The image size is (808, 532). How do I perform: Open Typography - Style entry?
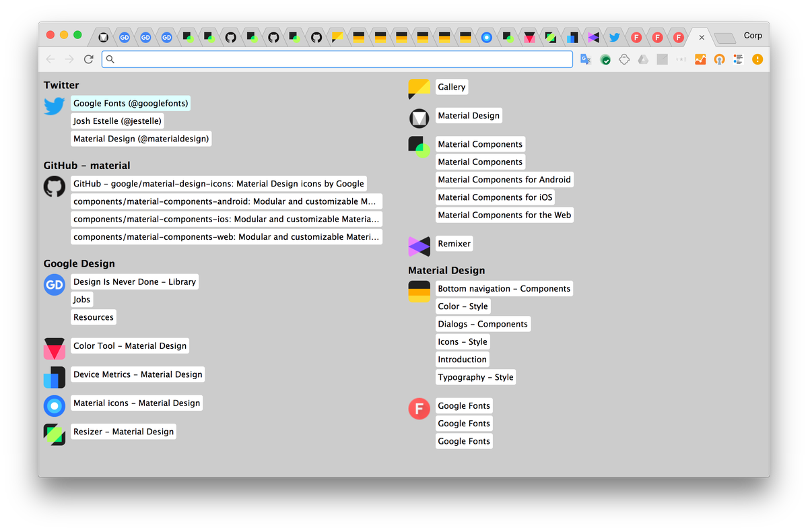tap(476, 377)
